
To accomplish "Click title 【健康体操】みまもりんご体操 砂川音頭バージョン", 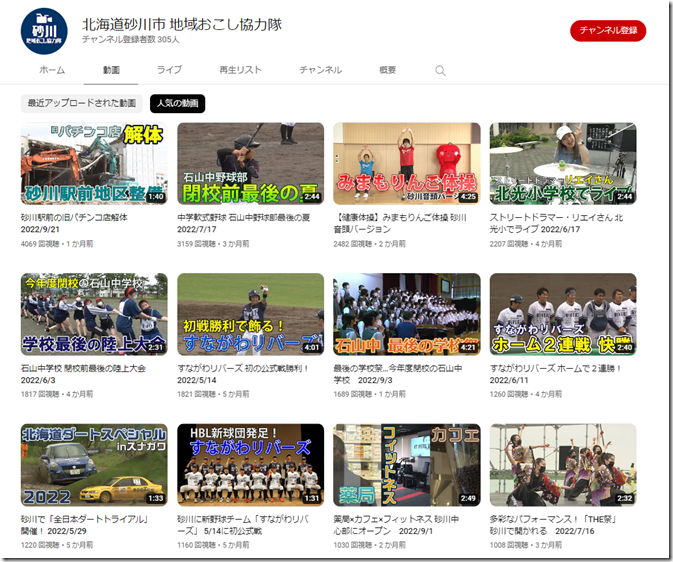I will (400, 223).
